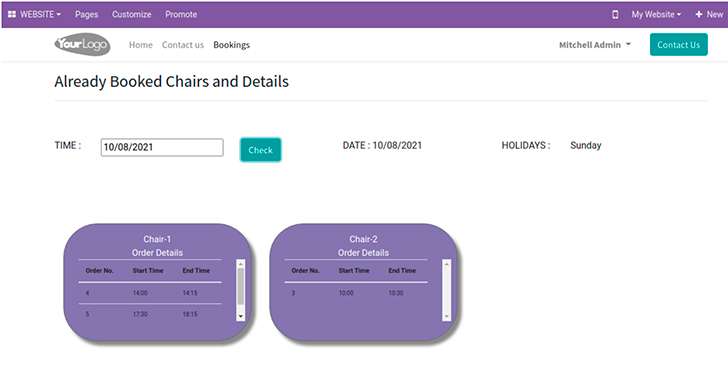This screenshot has height=368, width=728.
Task: Open the Customize menu
Action: pyautogui.click(x=131, y=14)
